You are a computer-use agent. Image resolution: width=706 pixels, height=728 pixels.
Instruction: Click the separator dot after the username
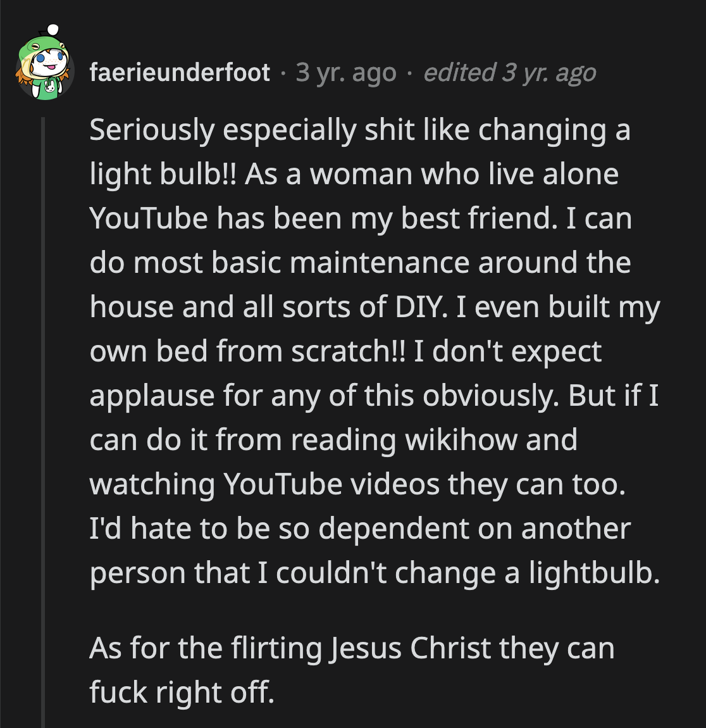283,73
